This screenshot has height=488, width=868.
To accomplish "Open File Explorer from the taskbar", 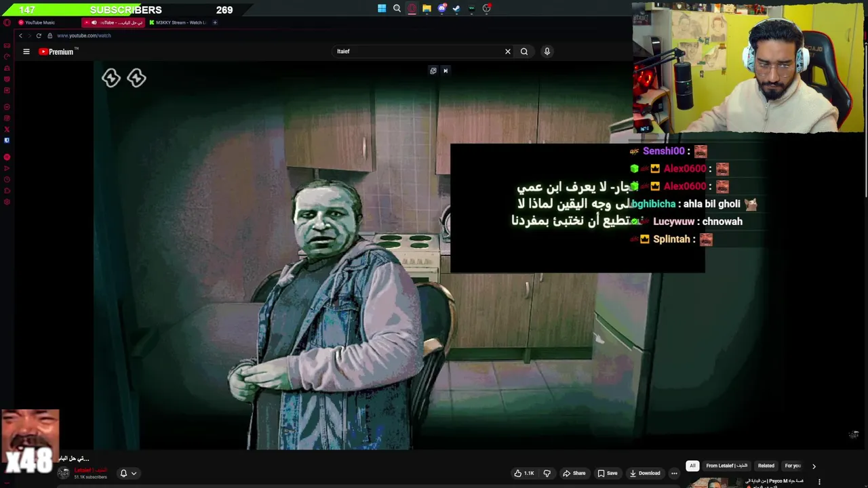I will tap(427, 9).
